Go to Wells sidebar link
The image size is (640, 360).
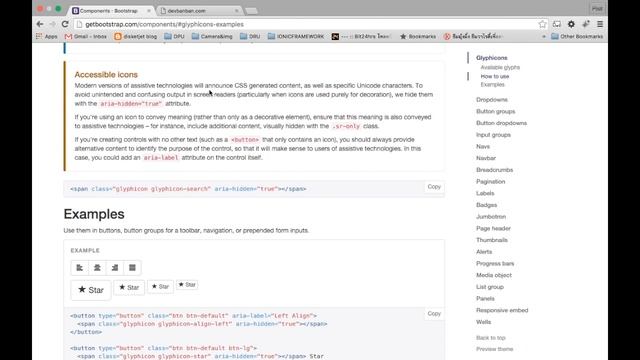click(x=484, y=322)
